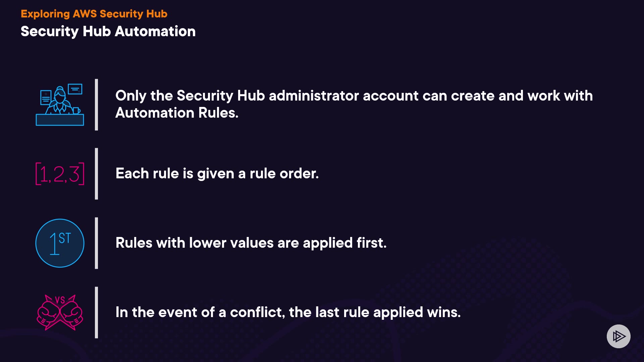Click the coffee cup on the administrator's desk
Viewport: 644px width, 362px height.
point(76,110)
